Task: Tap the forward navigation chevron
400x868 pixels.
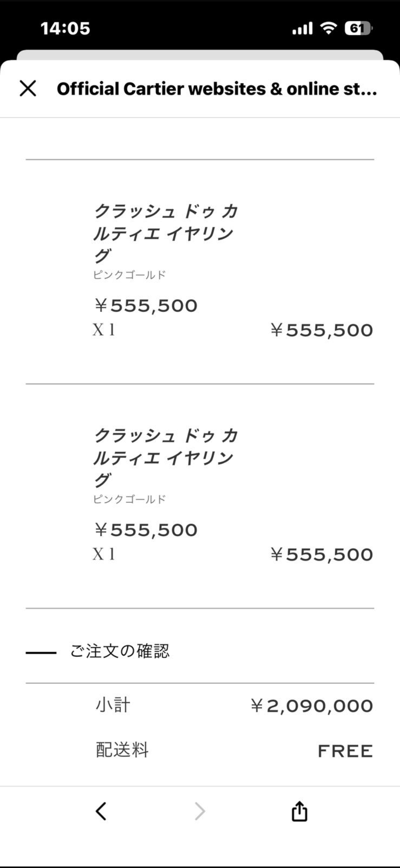Action: 200,811
